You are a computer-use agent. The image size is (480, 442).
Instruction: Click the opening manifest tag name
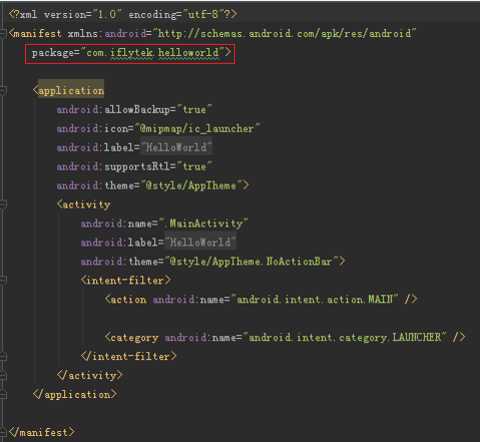(x=37, y=33)
